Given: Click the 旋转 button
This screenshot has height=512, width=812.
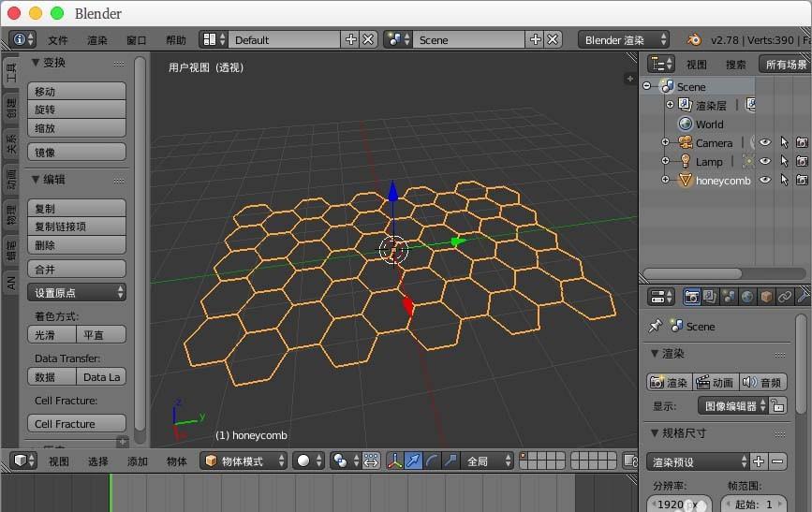Looking at the screenshot, I should [77, 110].
